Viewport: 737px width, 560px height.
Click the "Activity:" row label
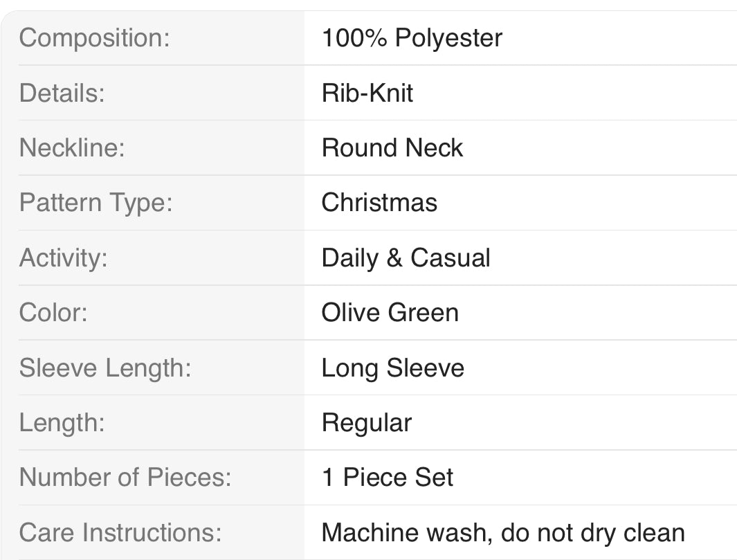point(64,258)
